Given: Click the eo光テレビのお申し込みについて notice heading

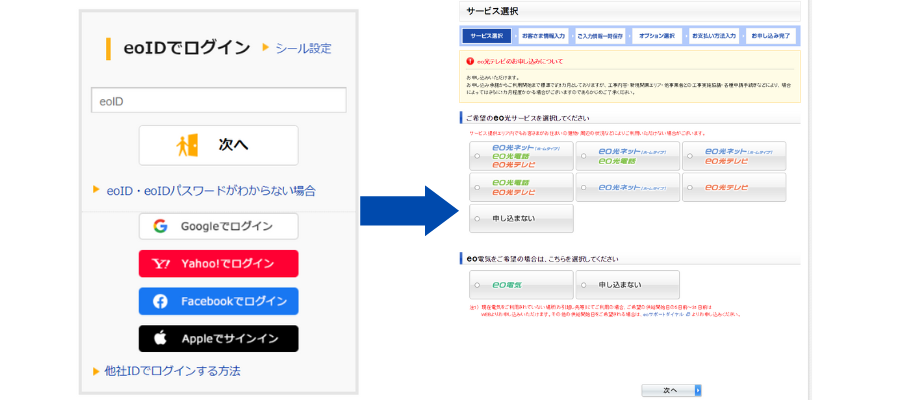Looking at the screenshot, I should (x=521, y=61).
